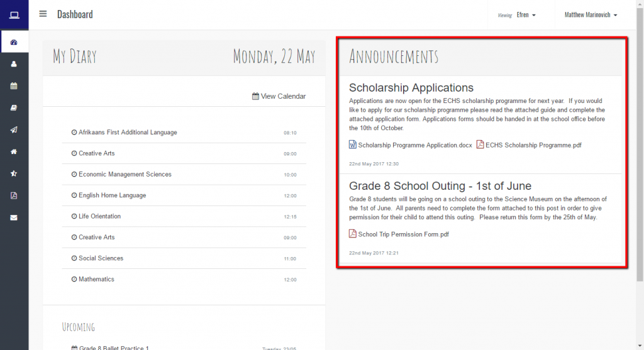This screenshot has height=350, width=644.
Task: Click the 22nd May 2017 12:21 timestamp
Action: pyautogui.click(x=374, y=253)
